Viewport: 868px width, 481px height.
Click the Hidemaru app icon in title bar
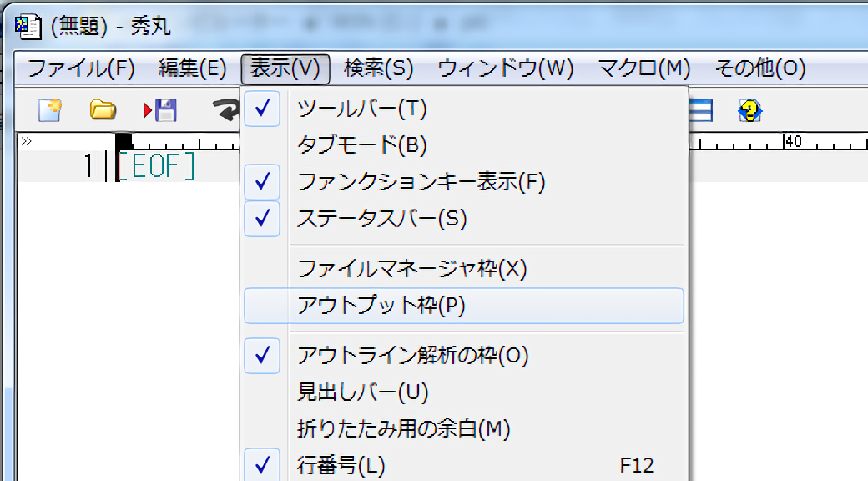[28, 26]
